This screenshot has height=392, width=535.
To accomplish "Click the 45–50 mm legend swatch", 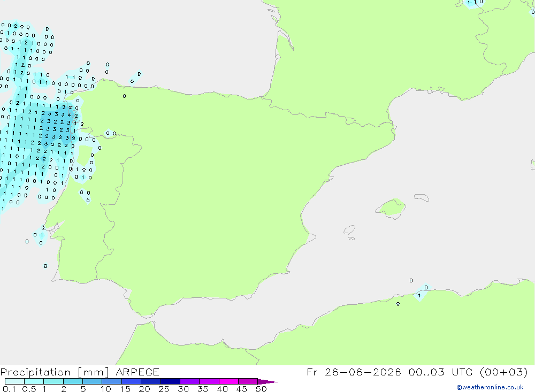I will click(248, 381).
